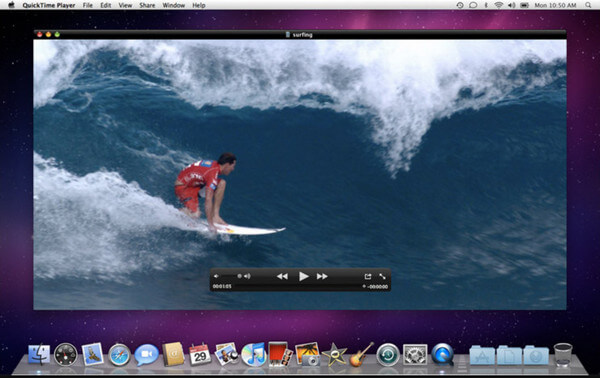Launch iTunes from the Dock
Screen dimensions: 600x378
coord(253,354)
